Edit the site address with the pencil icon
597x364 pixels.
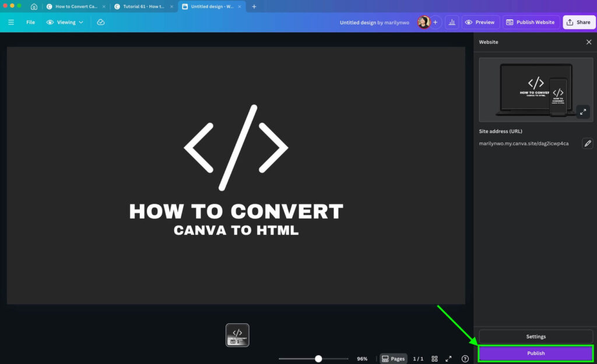[588, 143]
